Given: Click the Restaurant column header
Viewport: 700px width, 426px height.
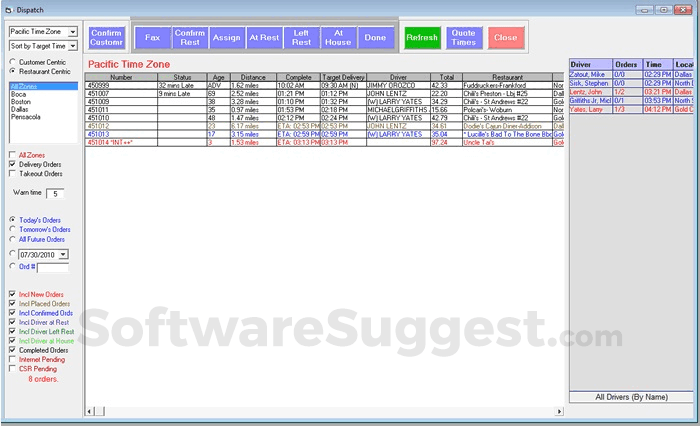Looking at the screenshot, I should pyautogui.click(x=508, y=77).
